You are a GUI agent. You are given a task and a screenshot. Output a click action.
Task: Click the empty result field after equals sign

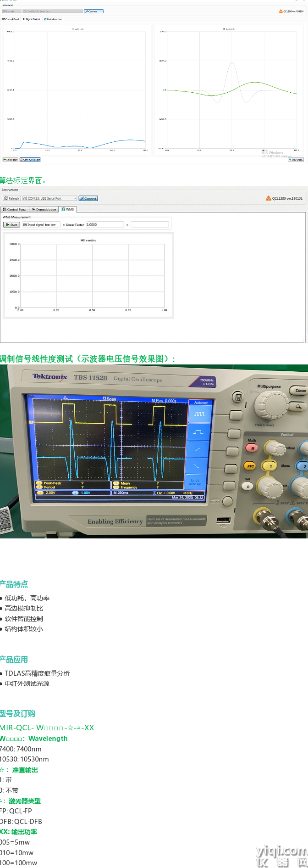point(150,225)
